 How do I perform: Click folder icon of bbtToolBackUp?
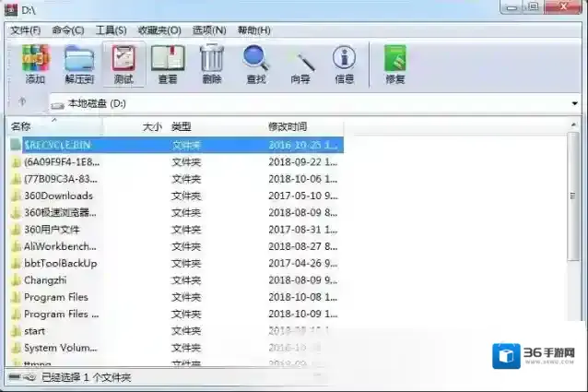pyautogui.click(x=16, y=264)
